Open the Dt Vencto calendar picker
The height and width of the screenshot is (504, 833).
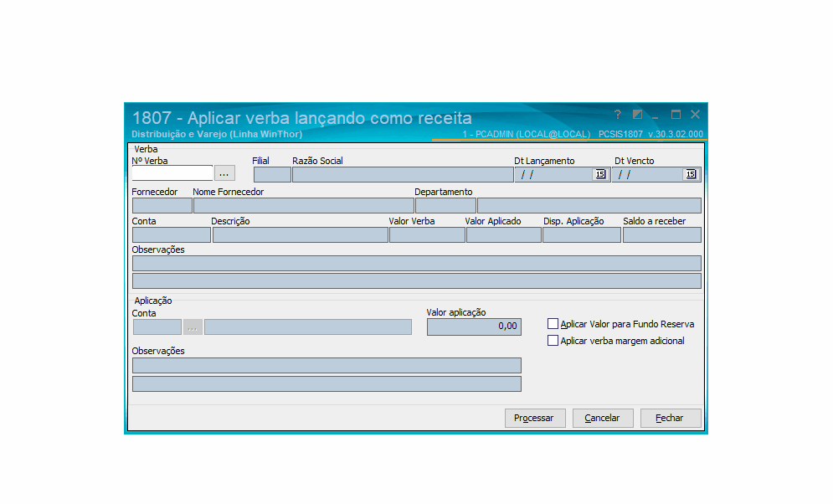click(x=691, y=174)
